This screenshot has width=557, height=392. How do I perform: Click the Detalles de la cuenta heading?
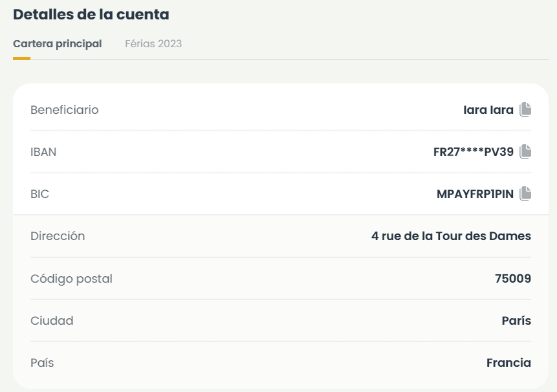click(x=91, y=14)
